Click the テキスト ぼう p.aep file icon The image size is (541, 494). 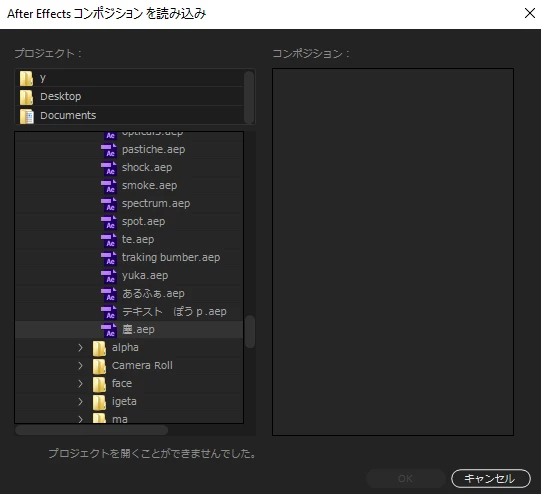click(x=109, y=312)
